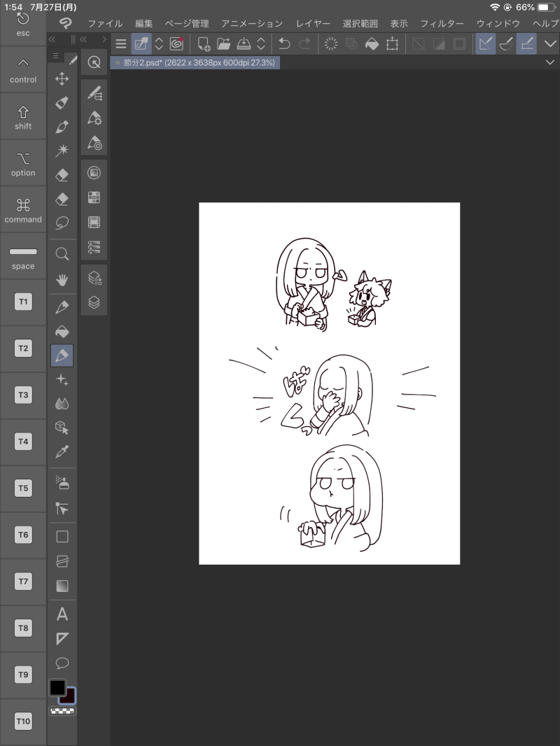The height and width of the screenshot is (746, 560).
Task: Open the Sub Tool palette
Action: click(94, 94)
